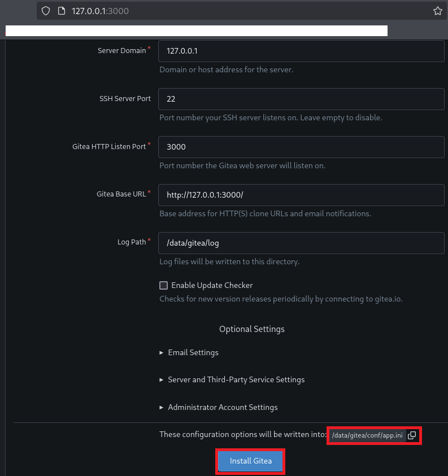Enable the Update Checker checkbox
This screenshot has width=448, height=476.
click(164, 286)
